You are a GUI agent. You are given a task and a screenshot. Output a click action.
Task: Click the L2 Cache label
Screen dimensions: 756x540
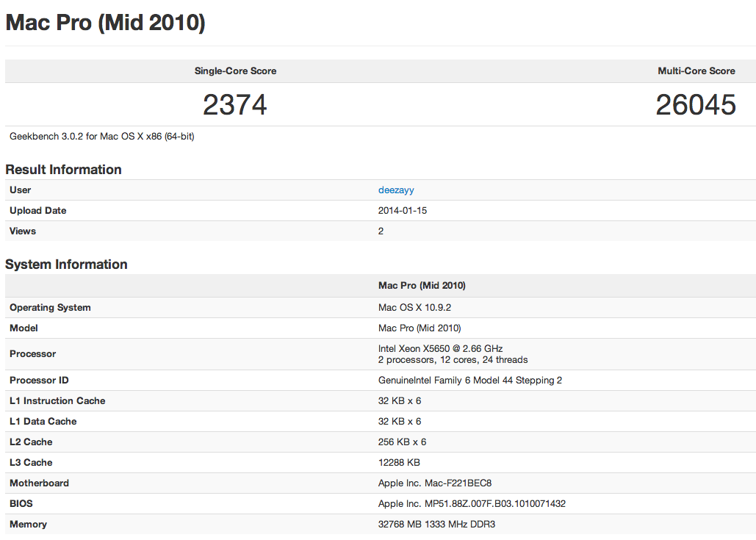tap(31, 442)
